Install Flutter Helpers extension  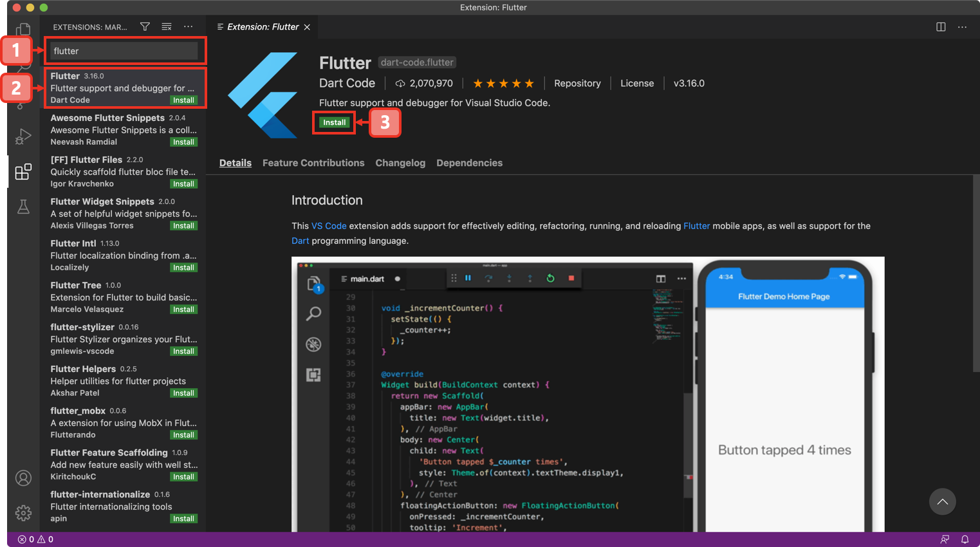[x=183, y=393]
